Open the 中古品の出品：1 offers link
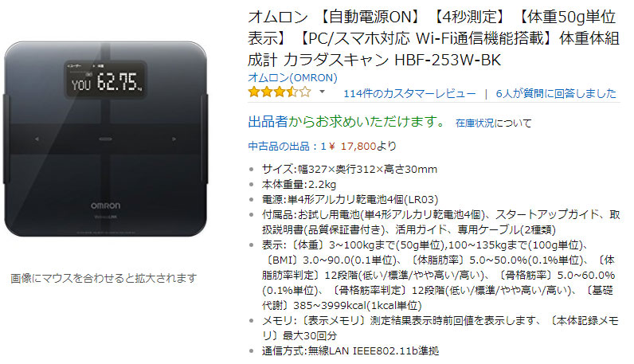 [287, 146]
